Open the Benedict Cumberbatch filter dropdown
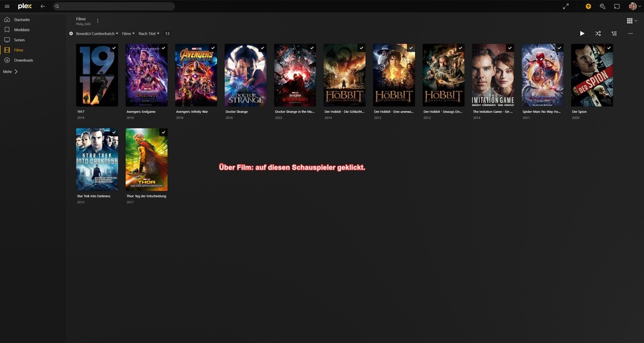 [97, 34]
